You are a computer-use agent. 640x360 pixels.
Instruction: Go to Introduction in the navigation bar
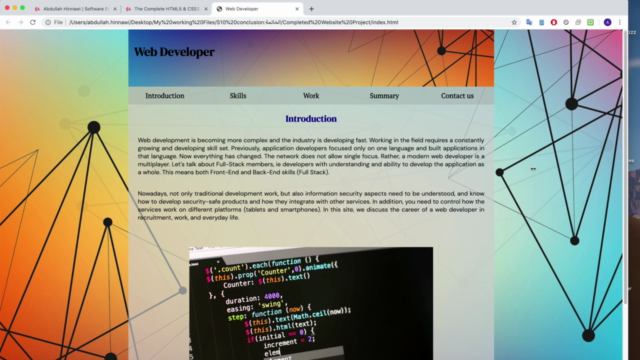tap(165, 96)
